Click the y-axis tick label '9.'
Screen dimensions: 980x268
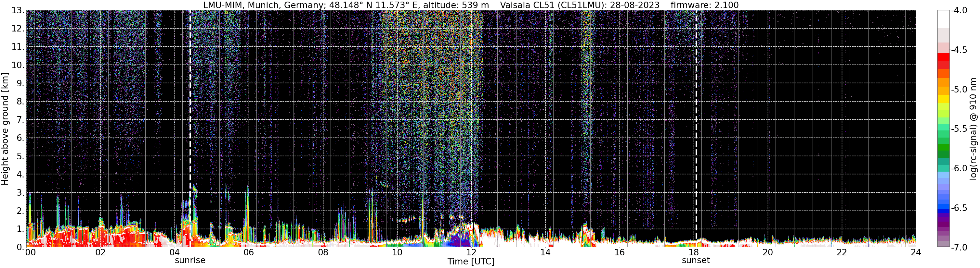click(20, 83)
